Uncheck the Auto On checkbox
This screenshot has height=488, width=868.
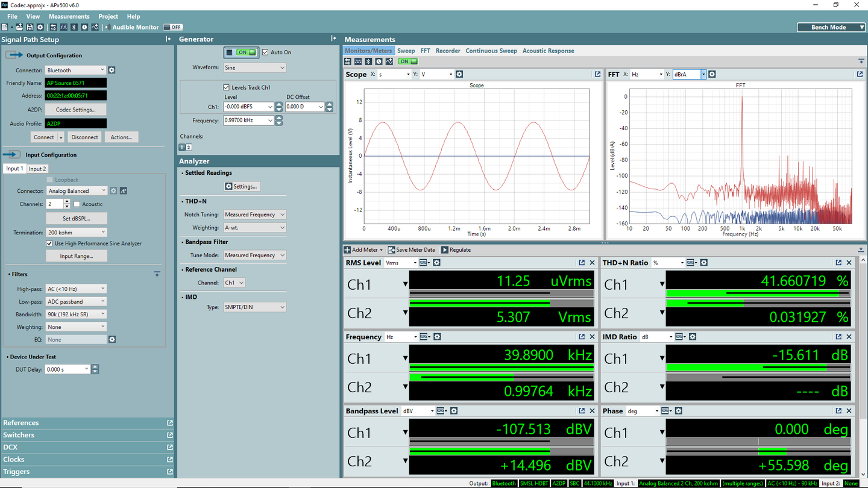click(265, 52)
